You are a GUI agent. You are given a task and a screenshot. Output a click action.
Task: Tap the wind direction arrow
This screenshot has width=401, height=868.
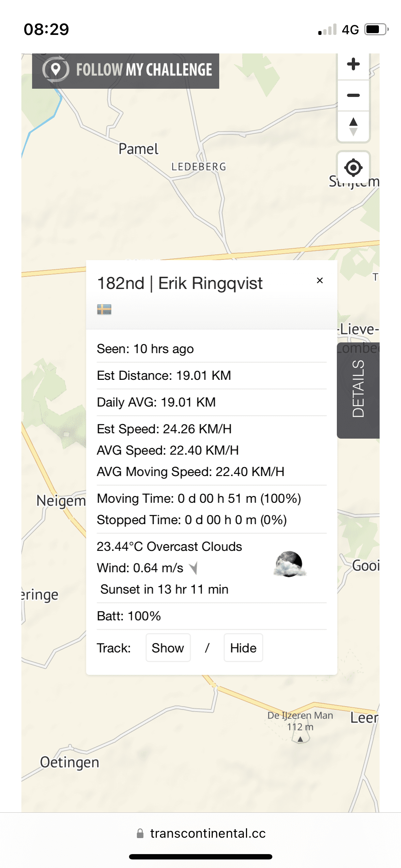click(x=194, y=568)
